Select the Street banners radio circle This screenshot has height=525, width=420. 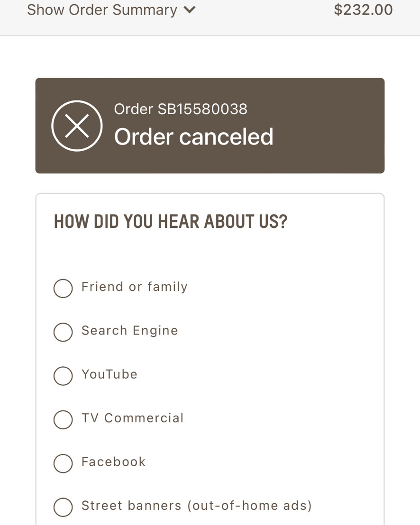(63, 507)
